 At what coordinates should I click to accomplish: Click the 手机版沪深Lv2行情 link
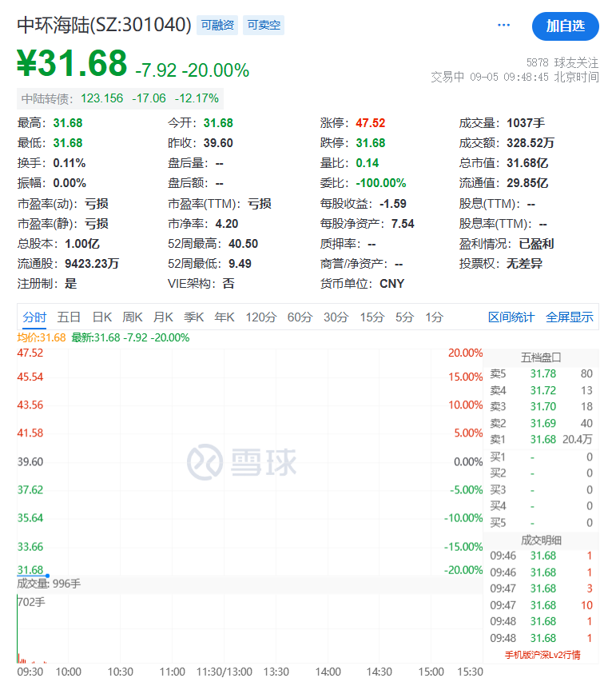point(542,655)
